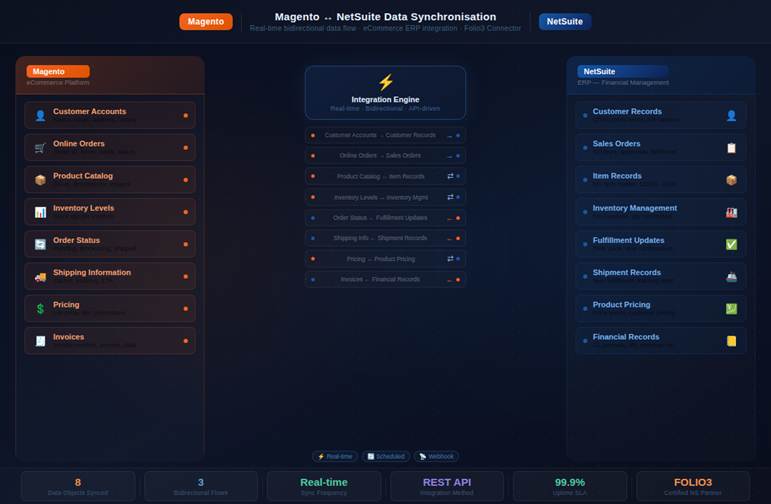
Task: Click the Customer Records label in NetSuite panel
Action: 627,112
